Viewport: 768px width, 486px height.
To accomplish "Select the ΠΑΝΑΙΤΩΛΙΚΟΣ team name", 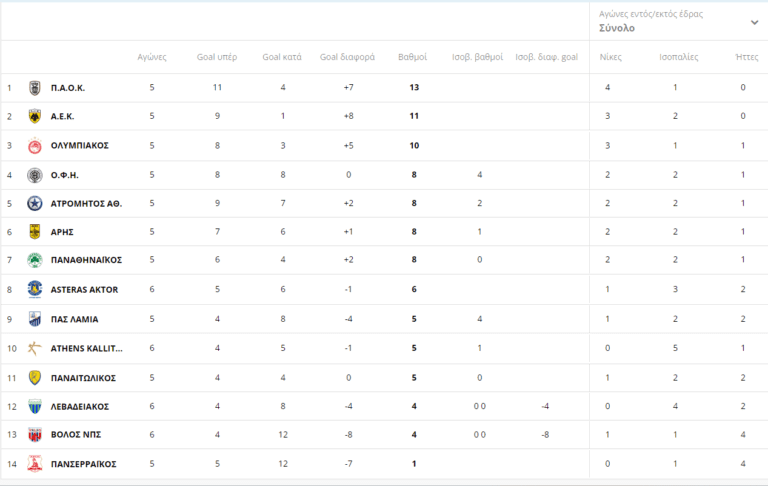I will click(84, 378).
